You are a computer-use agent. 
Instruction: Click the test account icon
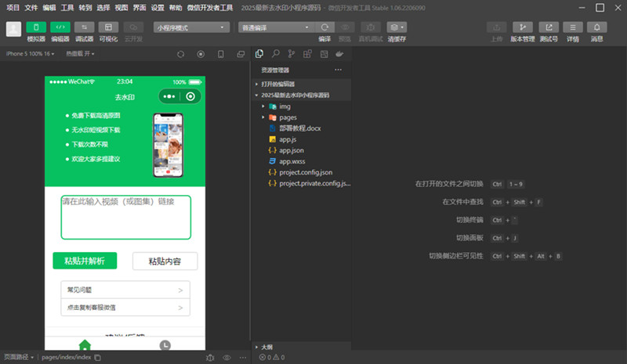[549, 27]
